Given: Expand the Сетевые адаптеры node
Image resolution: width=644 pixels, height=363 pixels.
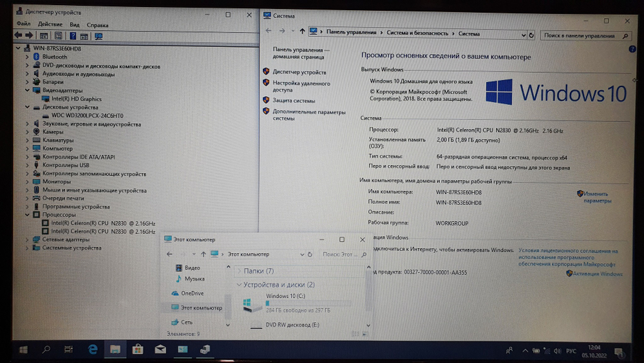Looking at the screenshot, I should [x=27, y=239].
